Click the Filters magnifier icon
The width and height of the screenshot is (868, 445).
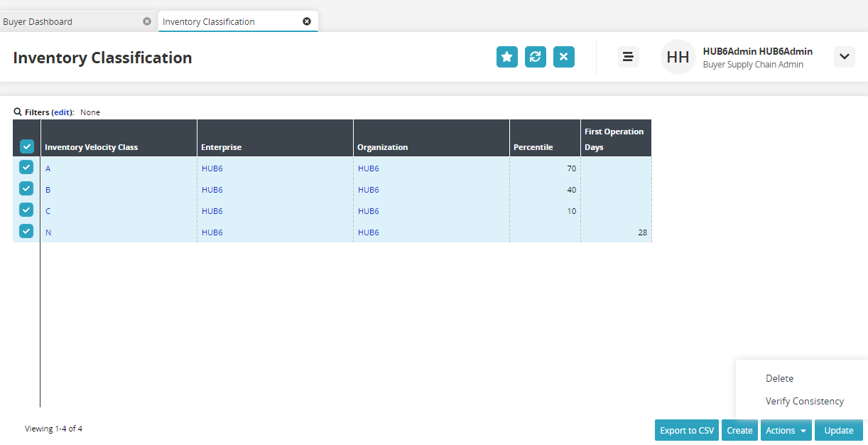click(x=18, y=112)
